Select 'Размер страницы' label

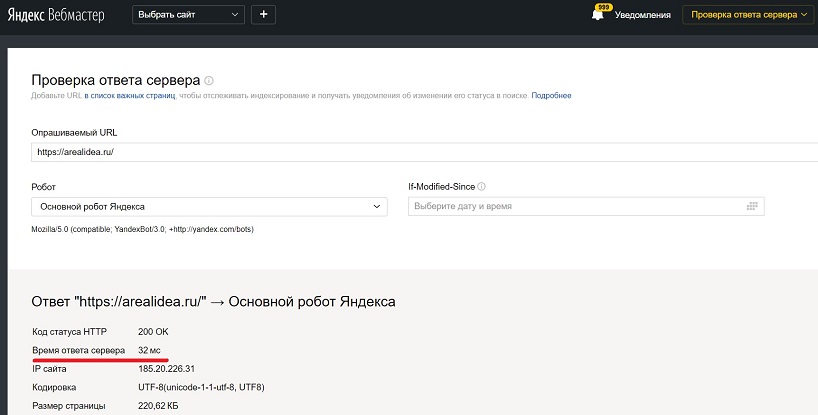(69, 406)
